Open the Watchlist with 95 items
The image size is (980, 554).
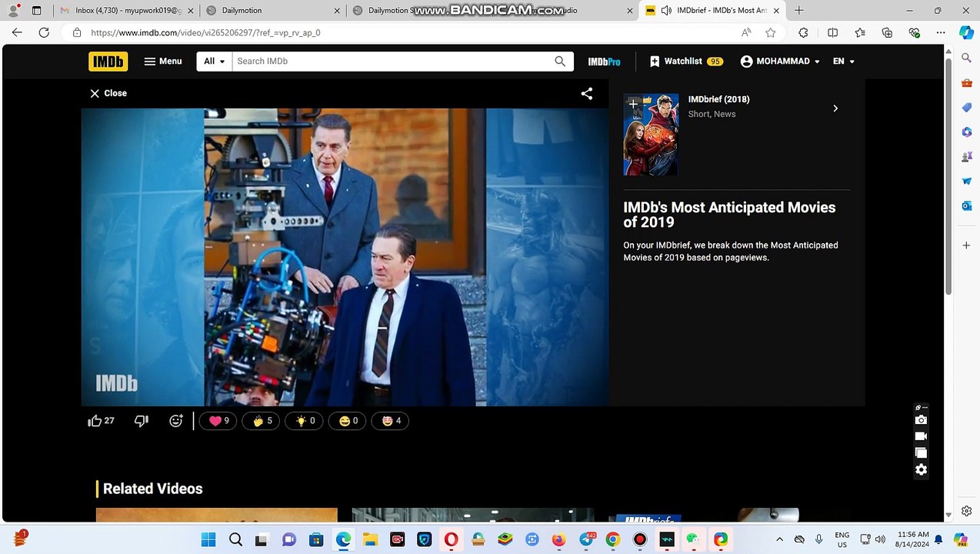pyautogui.click(x=686, y=62)
